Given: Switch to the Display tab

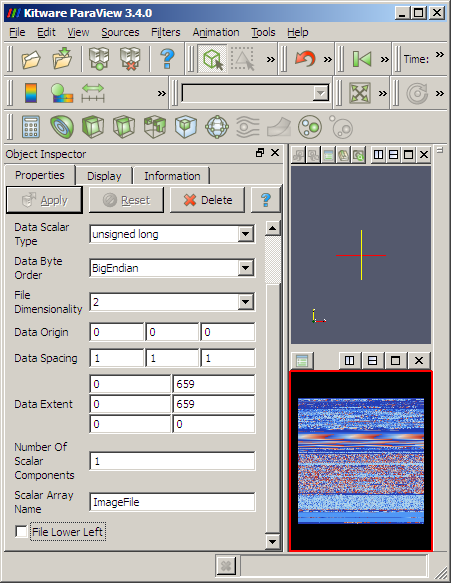Looking at the screenshot, I should click(104, 176).
